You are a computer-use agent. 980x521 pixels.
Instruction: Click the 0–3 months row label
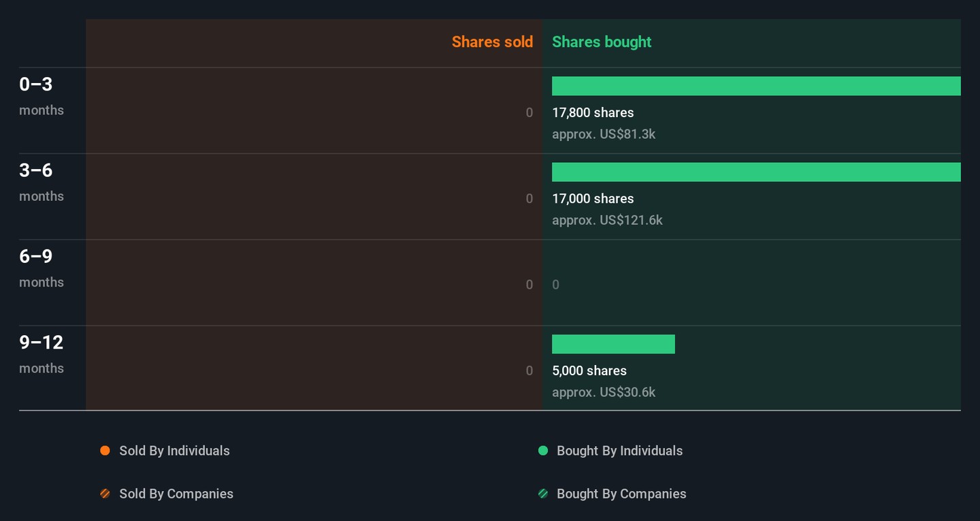pos(41,95)
